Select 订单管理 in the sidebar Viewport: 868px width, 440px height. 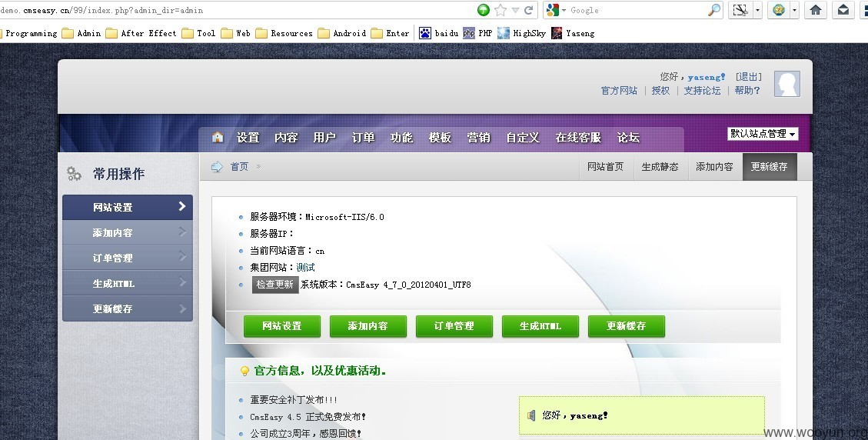[128, 258]
